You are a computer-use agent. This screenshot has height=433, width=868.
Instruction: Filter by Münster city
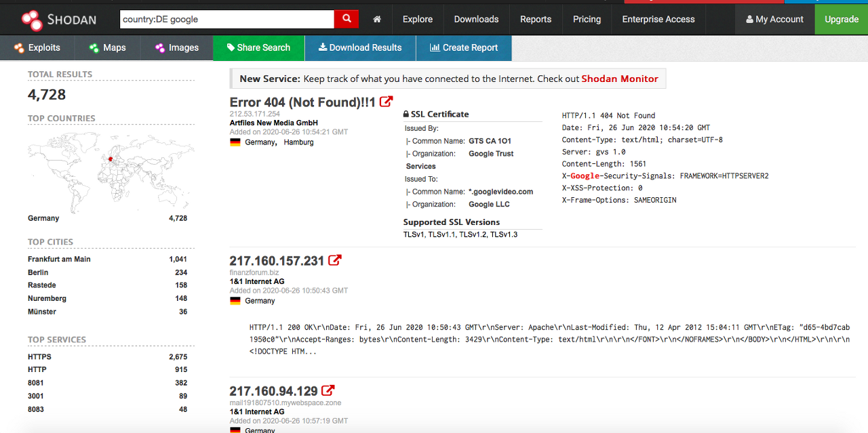click(x=42, y=312)
